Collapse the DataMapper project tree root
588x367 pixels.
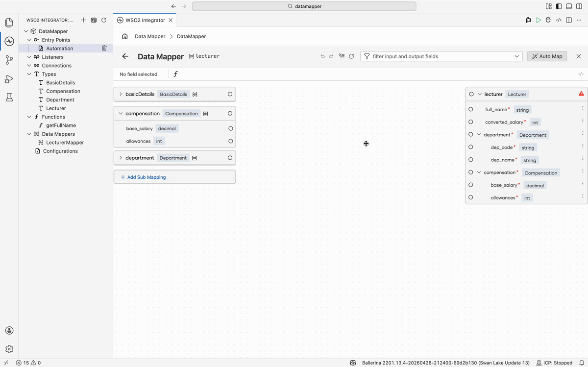[x=26, y=31]
